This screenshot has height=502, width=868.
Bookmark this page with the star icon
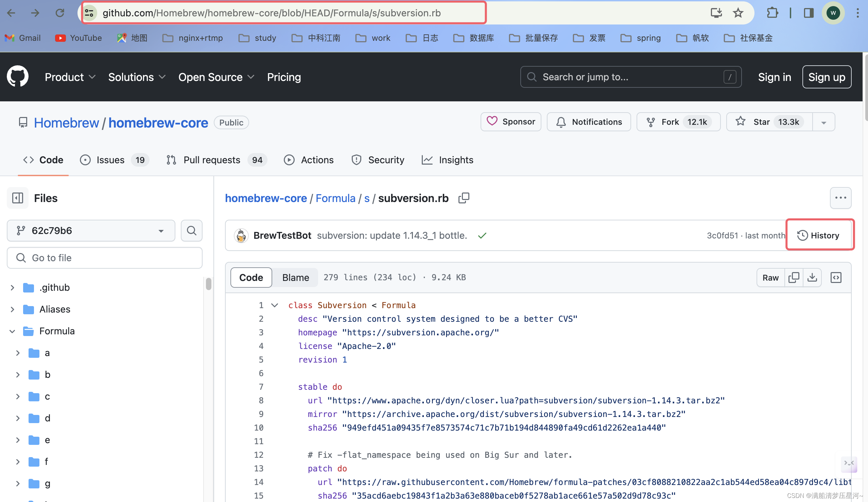pyautogui.click(x=738, y=13)
